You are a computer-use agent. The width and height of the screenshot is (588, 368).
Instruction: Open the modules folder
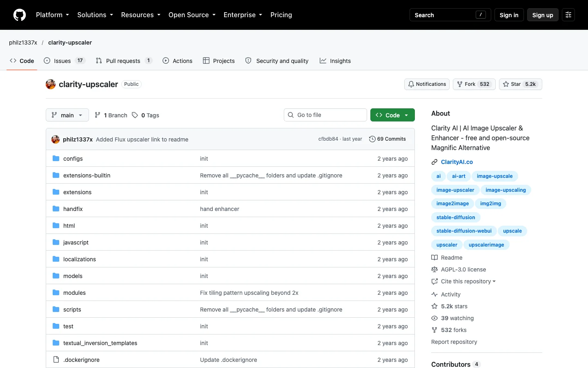pos(74,293)
